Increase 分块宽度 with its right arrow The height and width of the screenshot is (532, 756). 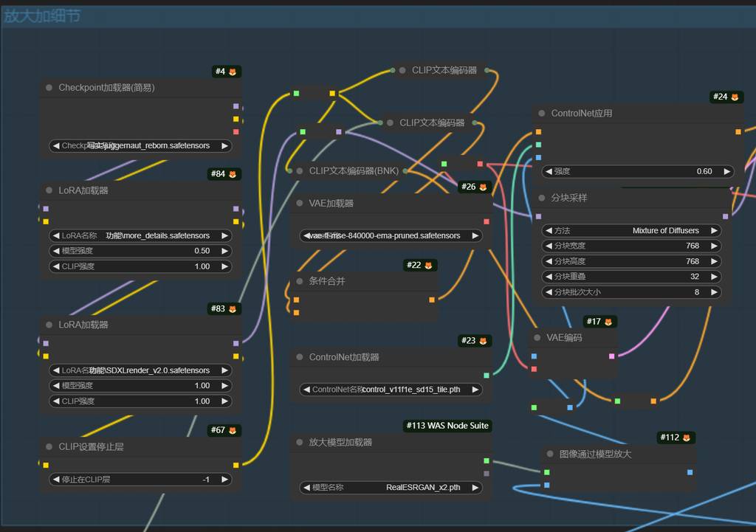point(714,246)
